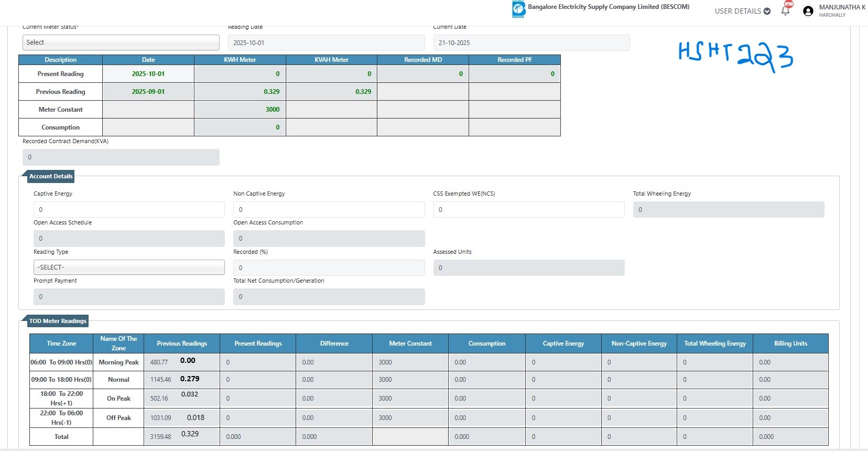Focus the Captive Energy input field

point(129,210)
